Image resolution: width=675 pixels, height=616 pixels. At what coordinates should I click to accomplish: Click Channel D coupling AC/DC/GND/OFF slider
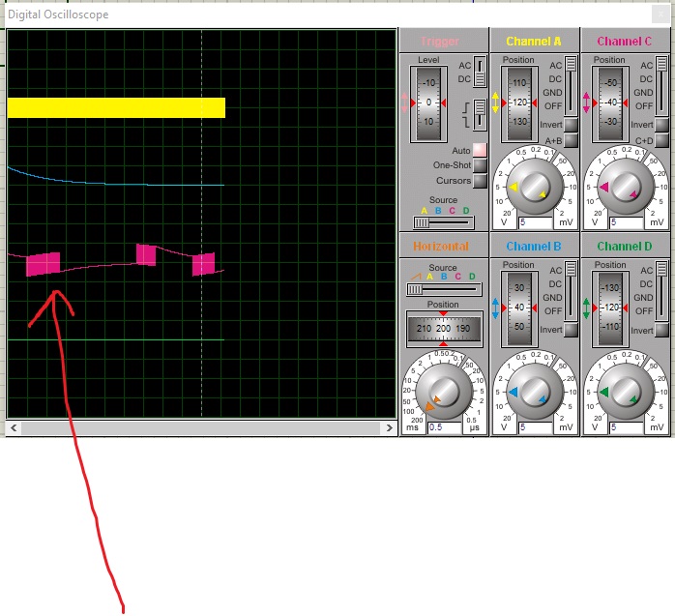pyautogui.click(x=661, y=290)
